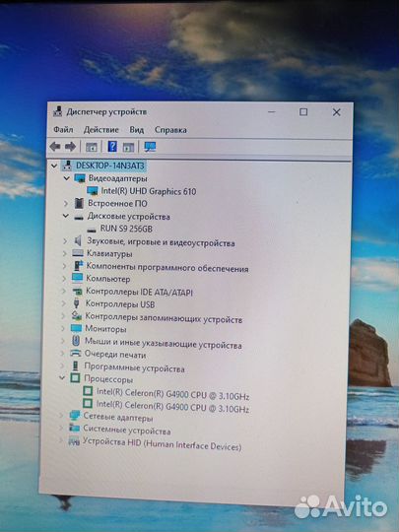
Task: Select the second Celeron G4900 CPU entry
Action: point(172,407)
